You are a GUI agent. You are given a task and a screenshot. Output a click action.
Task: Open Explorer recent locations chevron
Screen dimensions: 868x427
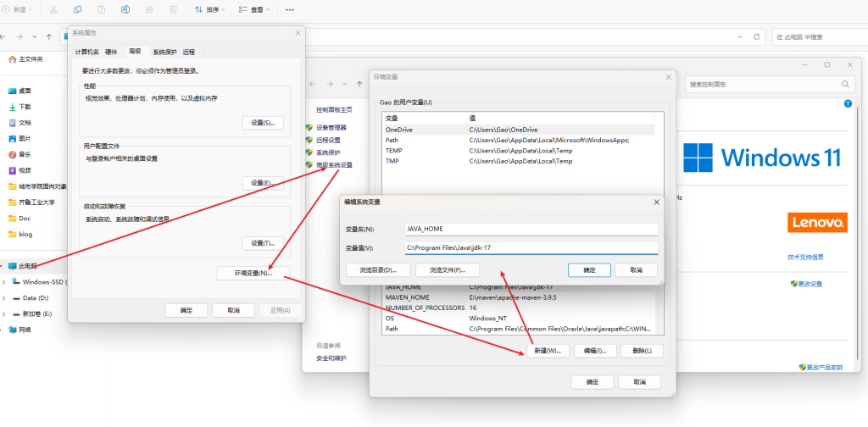[34, 36]
